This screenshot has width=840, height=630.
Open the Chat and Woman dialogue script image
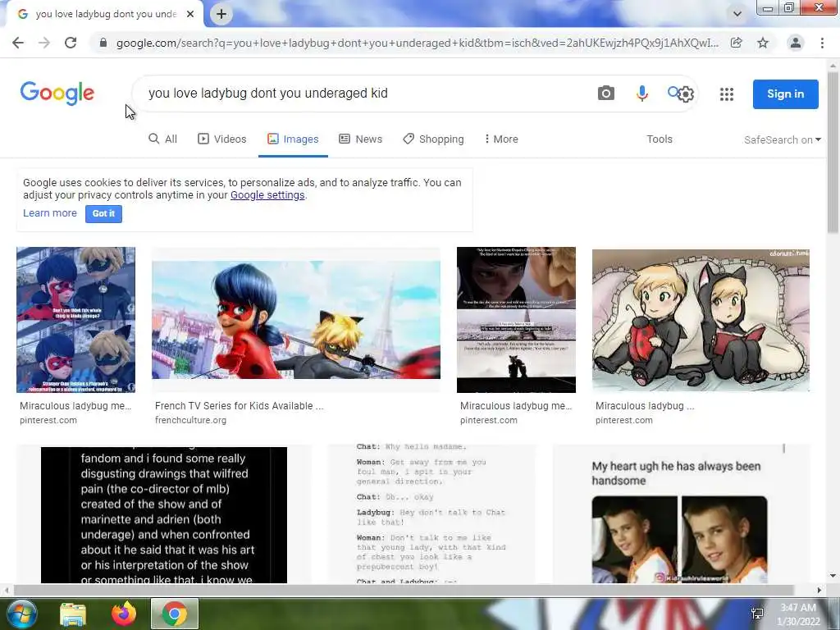pos(431,514)
